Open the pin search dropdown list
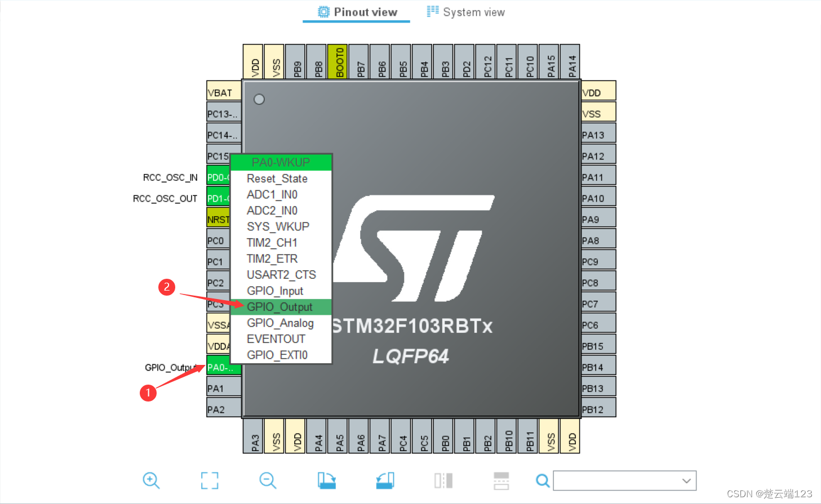This screenshot has height=504, width=821. [x=686, y=480]
